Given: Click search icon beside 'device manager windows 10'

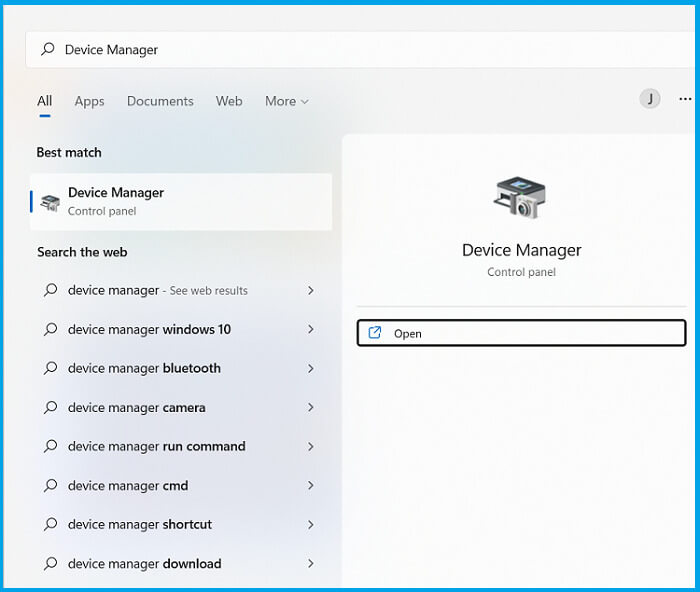Looking at the screenshot, I should pos(50,329).
